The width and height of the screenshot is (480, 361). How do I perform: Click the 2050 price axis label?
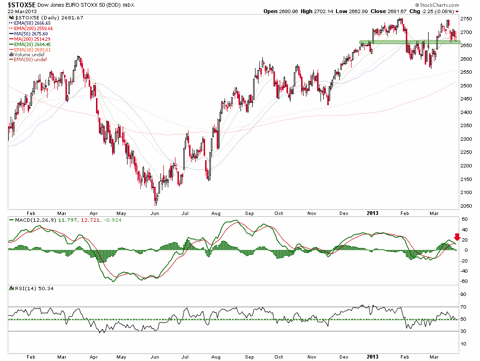pyautogui.click(x=466, y=206)
